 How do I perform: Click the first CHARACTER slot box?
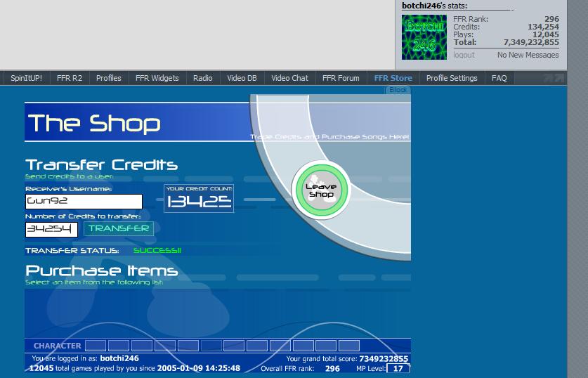coord(96,346)
